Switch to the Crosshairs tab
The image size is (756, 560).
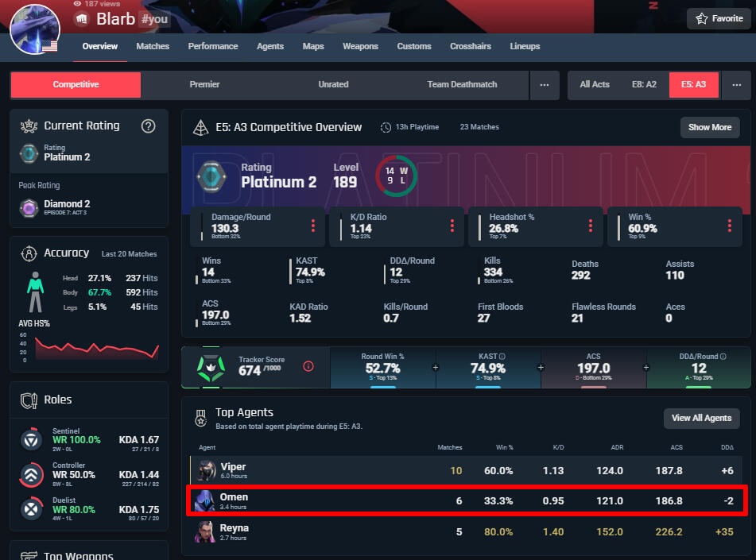point(471,46)
